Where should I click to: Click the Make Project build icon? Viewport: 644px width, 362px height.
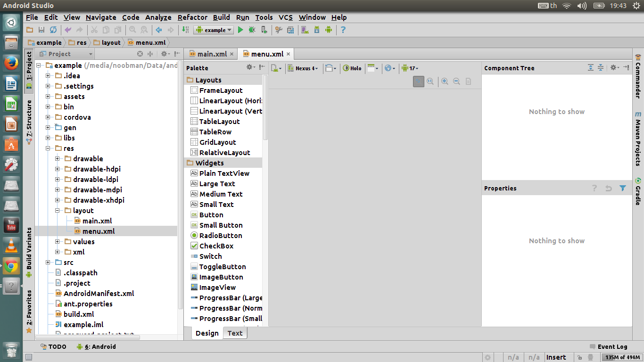point(185,30)
